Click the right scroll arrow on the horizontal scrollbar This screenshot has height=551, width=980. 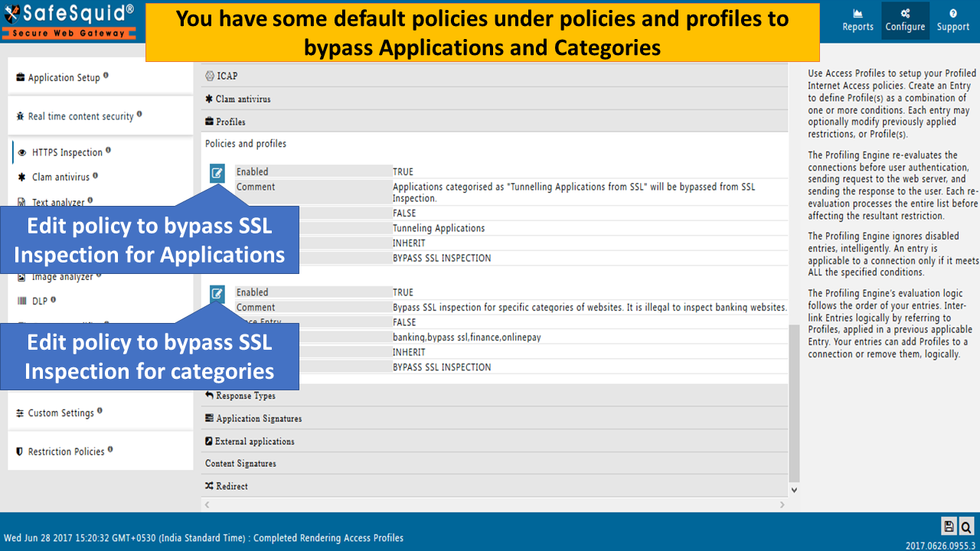click(x=782, y=504)
